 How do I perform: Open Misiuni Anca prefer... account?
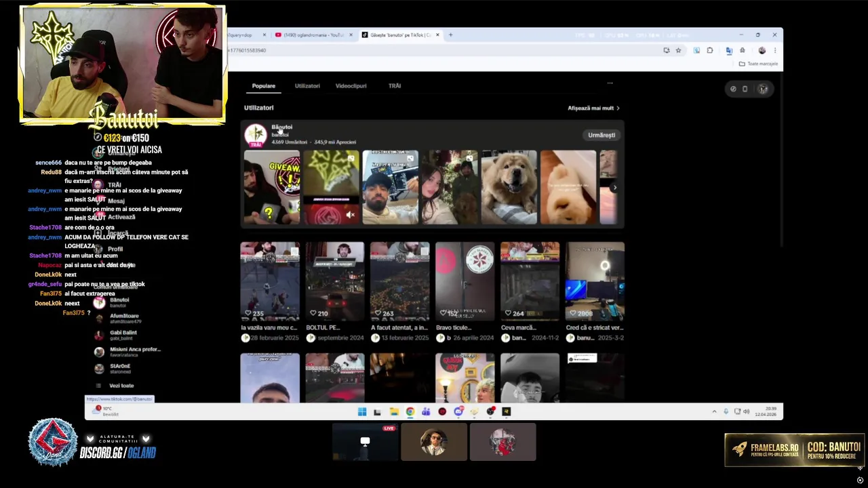127,352
